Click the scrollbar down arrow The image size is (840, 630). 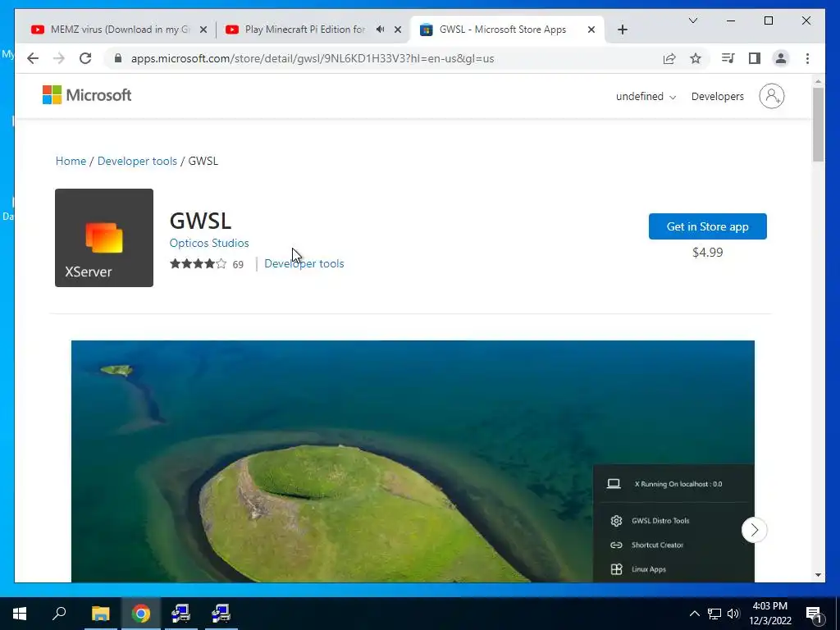[818, 575]
